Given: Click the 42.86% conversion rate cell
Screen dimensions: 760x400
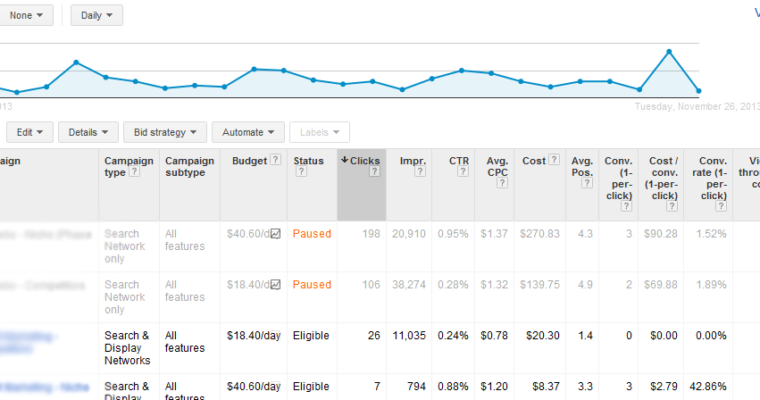Looking at the screenshot, I should pos(708,386).
